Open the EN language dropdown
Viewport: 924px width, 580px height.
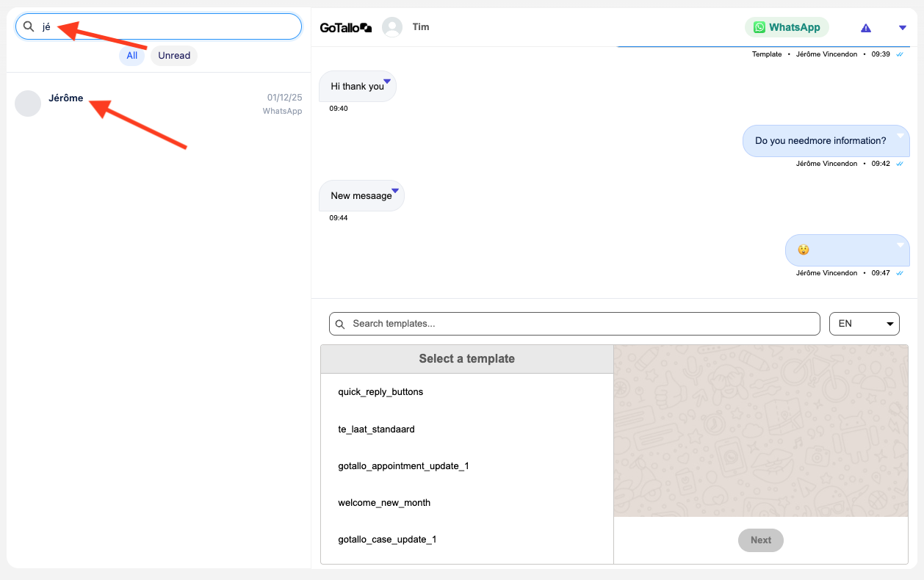(x=864, y=324)
